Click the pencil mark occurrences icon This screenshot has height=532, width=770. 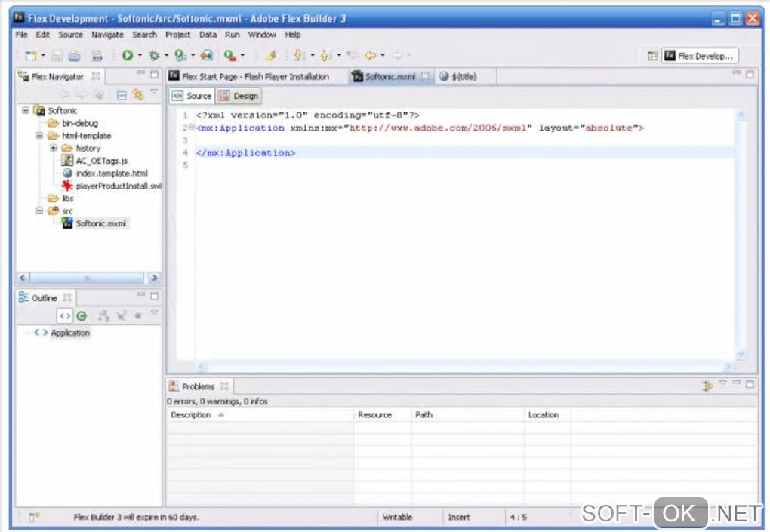tap(270, 55)
